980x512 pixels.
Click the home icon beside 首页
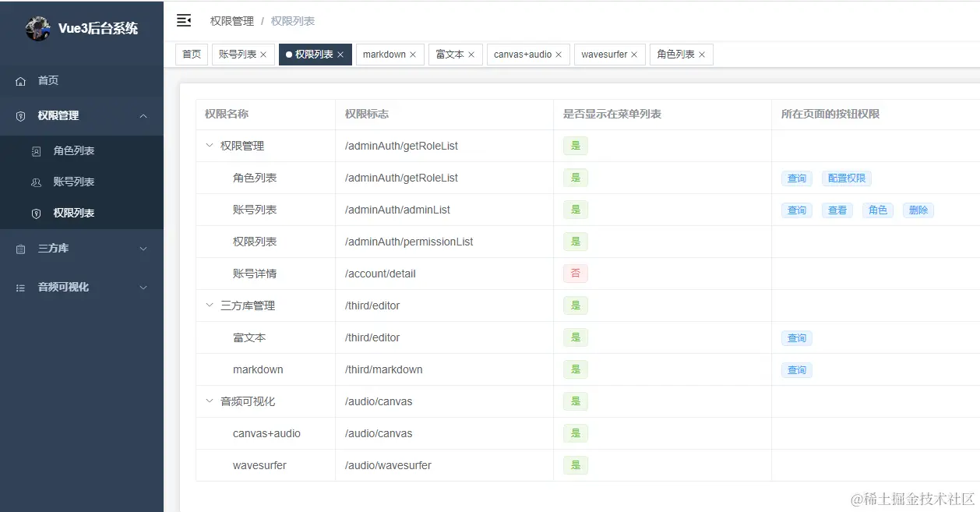(21, 80)
